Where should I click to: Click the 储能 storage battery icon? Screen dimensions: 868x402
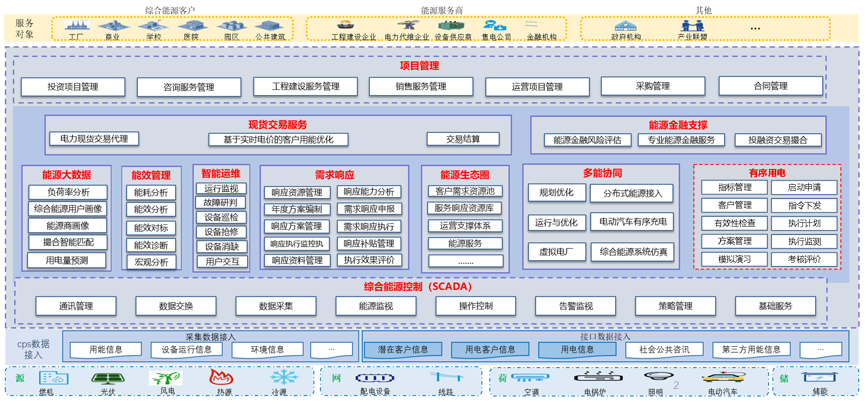tap(820, 377)
